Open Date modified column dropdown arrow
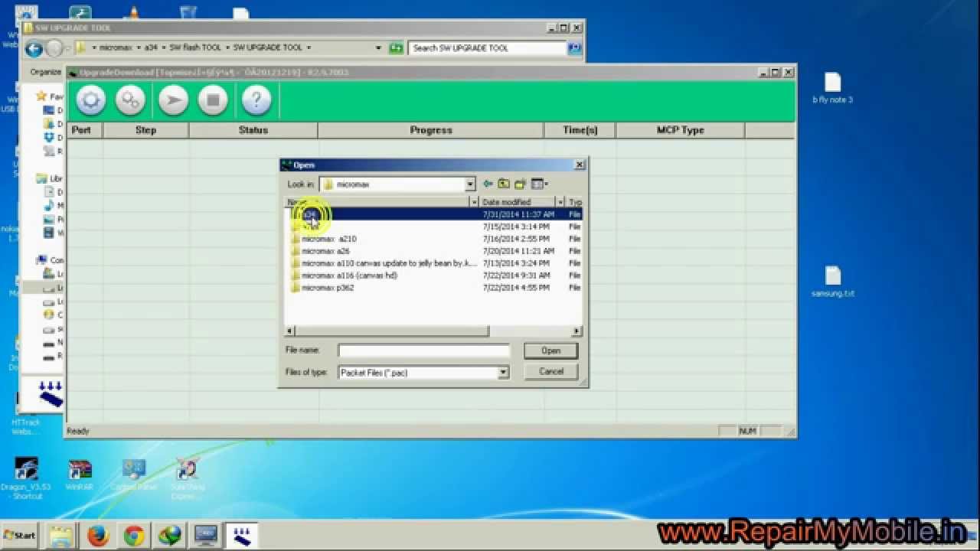Viewport: 980px width, 551px height. (x=560, y=202)
